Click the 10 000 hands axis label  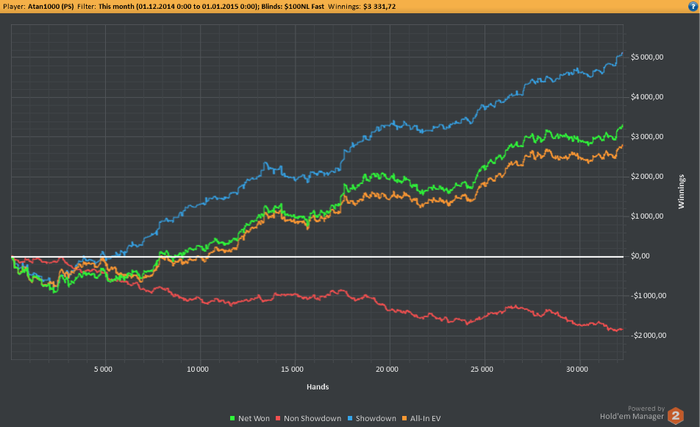[198, 369]
